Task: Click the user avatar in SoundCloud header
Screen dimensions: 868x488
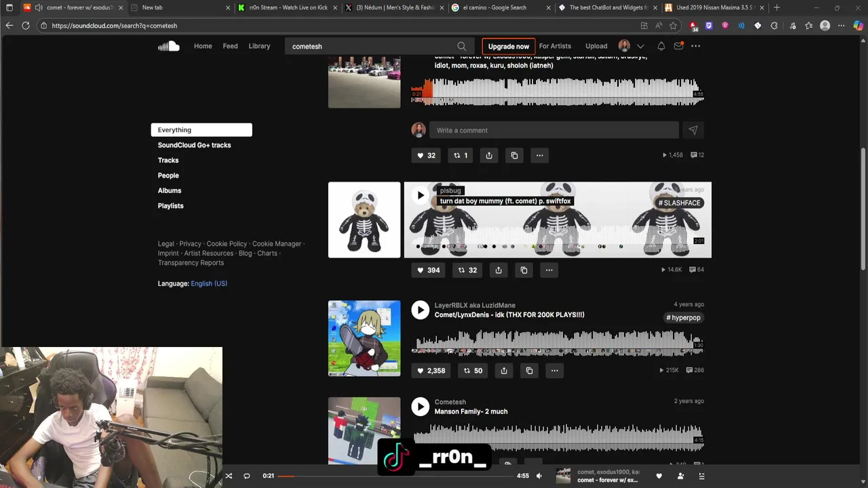Action: tap(625, 46)
